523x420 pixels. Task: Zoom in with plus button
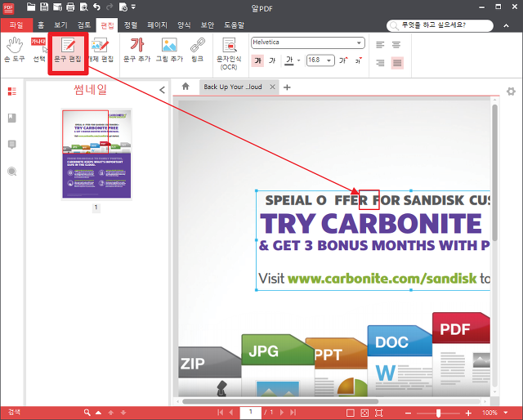pos(468,413)
